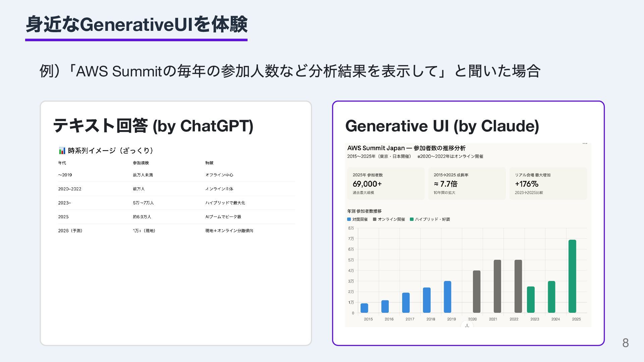Toggle the green ハイブリッド・好調 legend item
644x362 pixels.
pyautogui.click(x=430, y=219)
